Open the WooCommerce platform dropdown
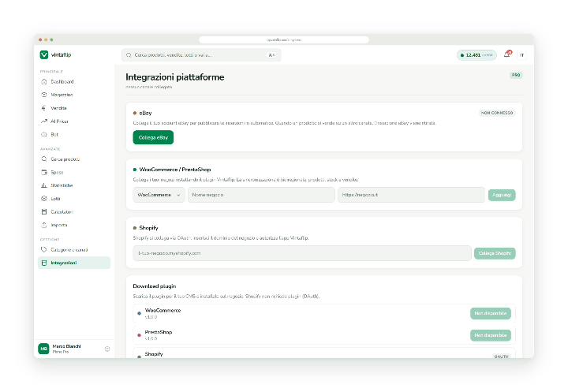568x392 pixels. (x=159, y=195)
